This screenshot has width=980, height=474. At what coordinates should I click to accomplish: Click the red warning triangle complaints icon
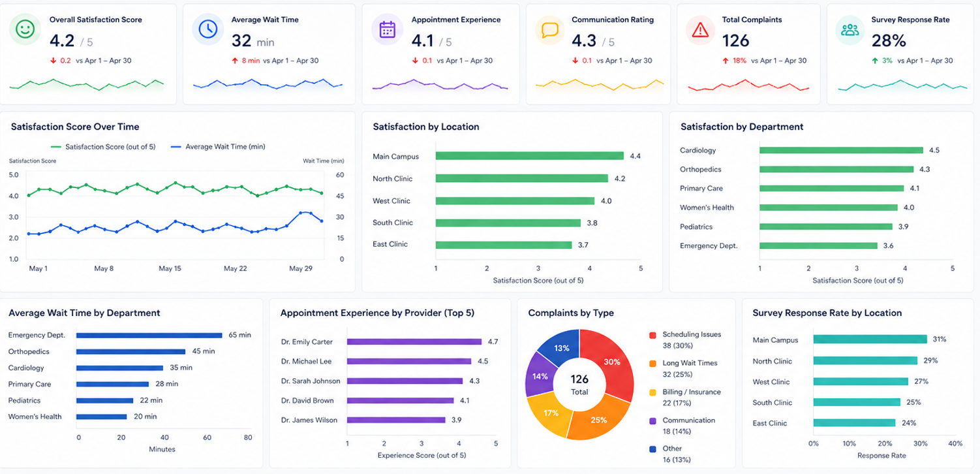tap(700, 29)
